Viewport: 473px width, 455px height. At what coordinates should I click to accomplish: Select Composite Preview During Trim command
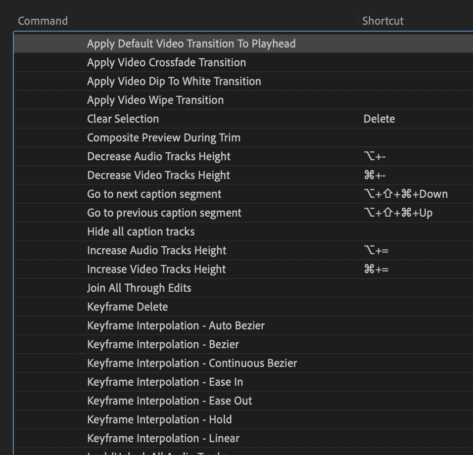164,138
